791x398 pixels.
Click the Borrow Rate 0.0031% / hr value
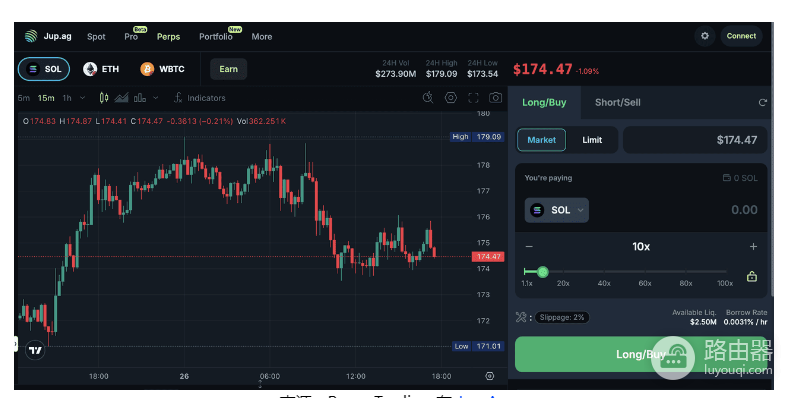click(746, 322)
